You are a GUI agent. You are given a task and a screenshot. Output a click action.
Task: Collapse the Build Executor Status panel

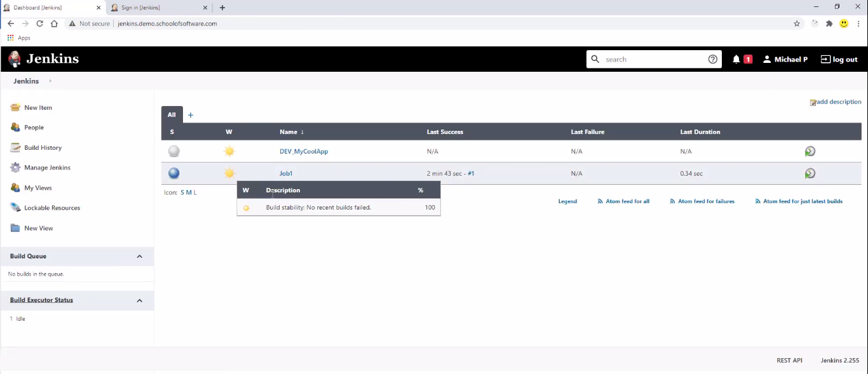[139, 300]
